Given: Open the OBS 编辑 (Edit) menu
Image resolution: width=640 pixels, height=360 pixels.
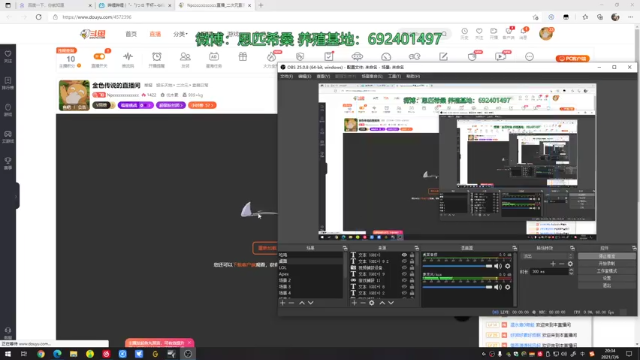Looking at the screenshot, I should click(x=304, y=76).
